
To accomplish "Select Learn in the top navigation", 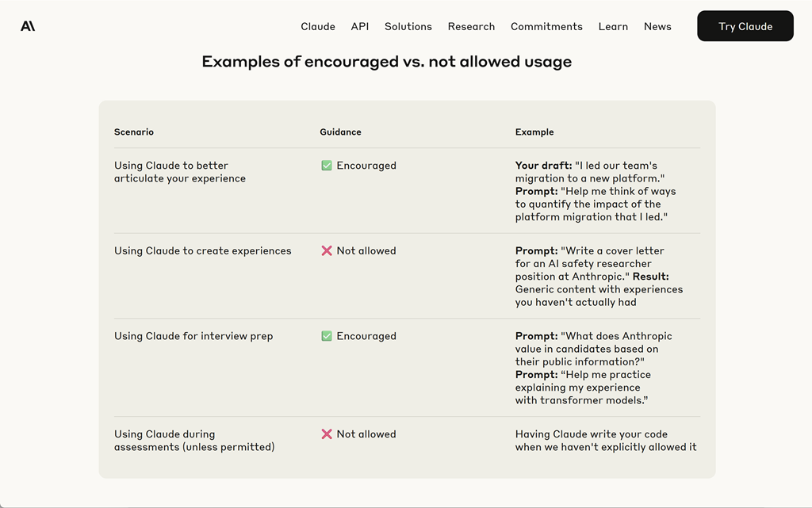I will coord(613,26).
